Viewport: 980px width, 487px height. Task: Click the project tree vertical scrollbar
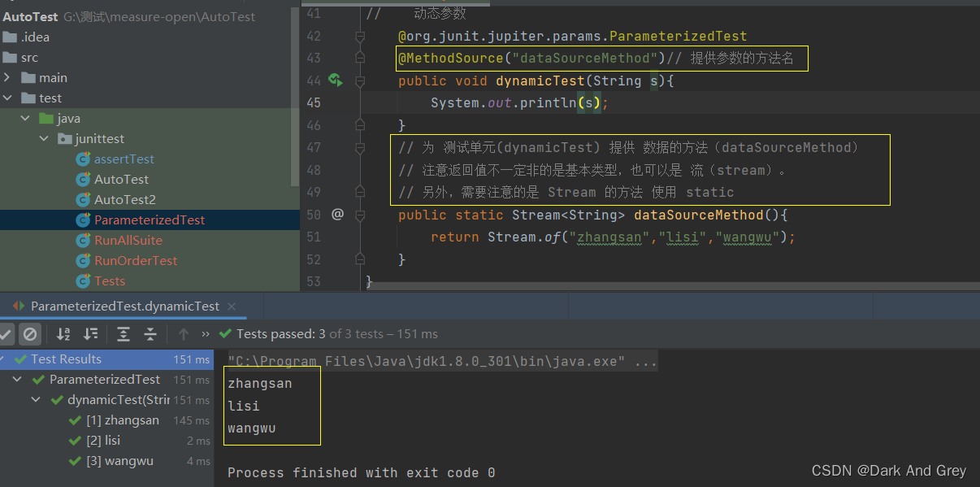click(x=296, y=98)
